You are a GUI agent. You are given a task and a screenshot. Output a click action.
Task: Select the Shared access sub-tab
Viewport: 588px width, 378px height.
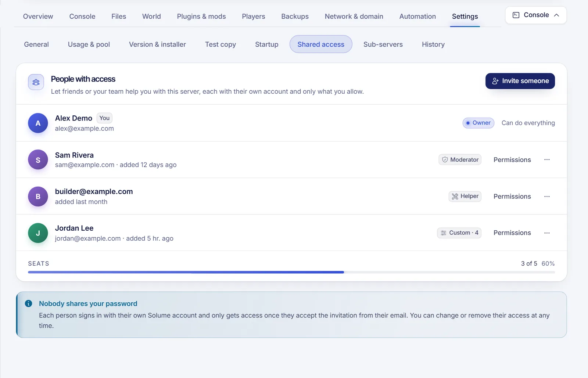(x=321, y=44)
